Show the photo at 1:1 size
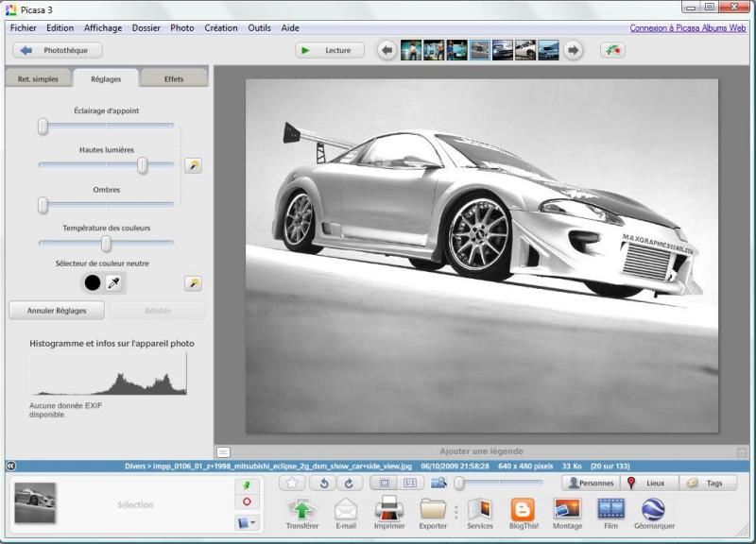The image size is (756, 544). pyautogui.click(x=410, y=483)
